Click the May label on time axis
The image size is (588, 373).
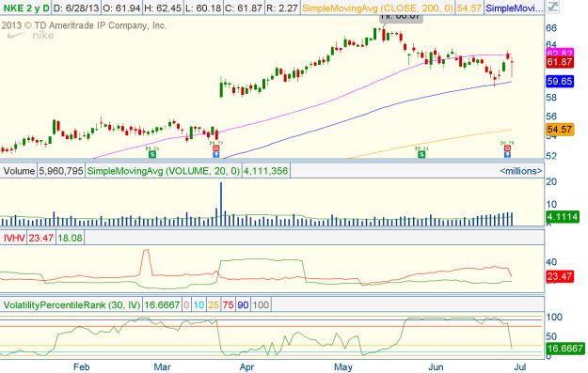[x=343, y=367]
